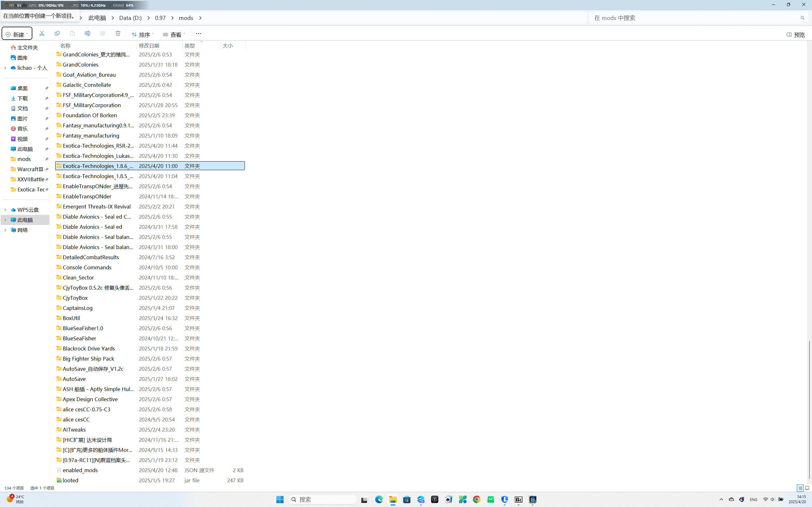Image resolution: width=812 pixels, height=507 pixels.
Task: Open the 排序 sort dropdown
Action: (143, 34)
